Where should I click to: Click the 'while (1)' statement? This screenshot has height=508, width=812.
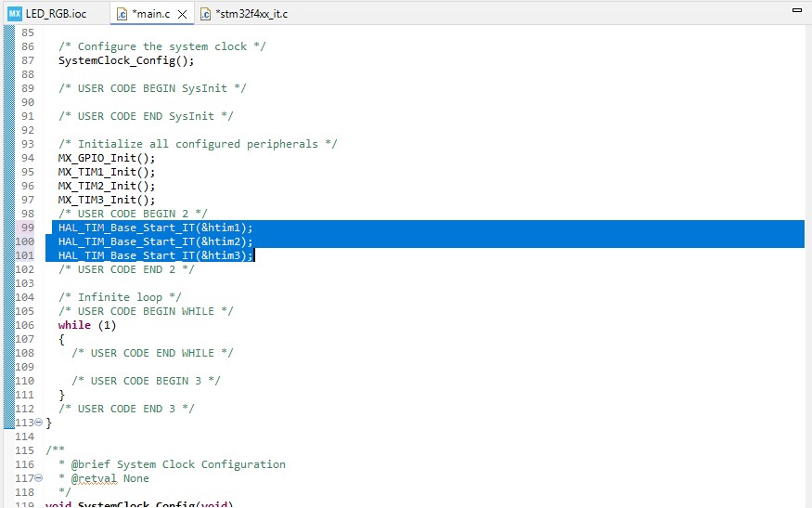[87, 325]
